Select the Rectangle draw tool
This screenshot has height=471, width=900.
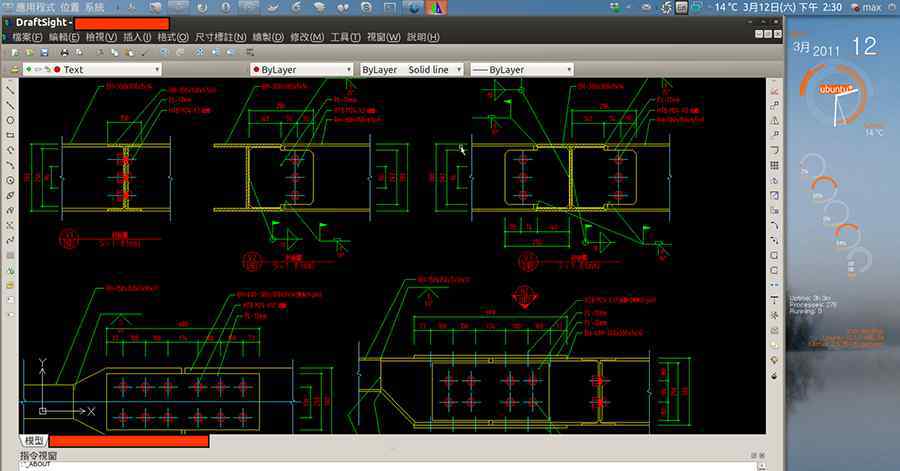click(x=10, y=135)
